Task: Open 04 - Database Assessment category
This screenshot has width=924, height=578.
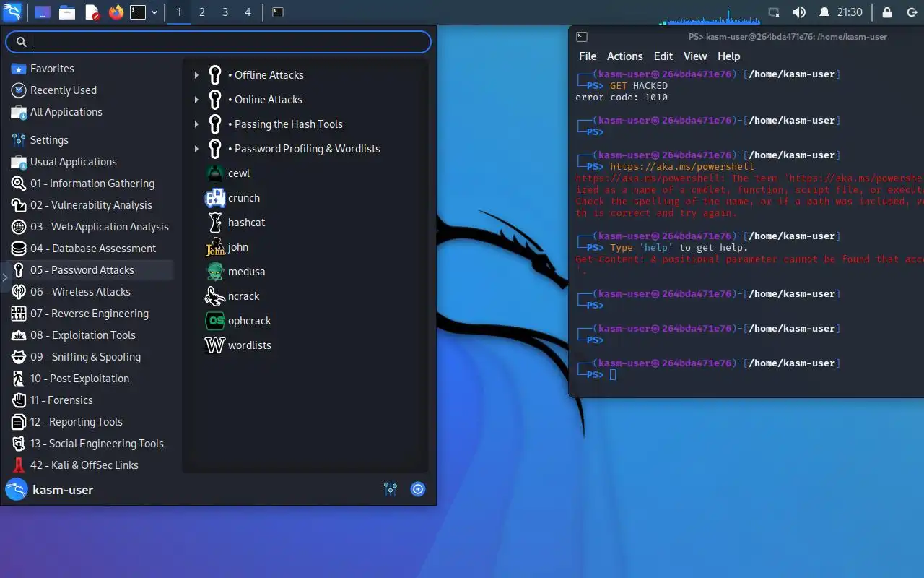Action: click(91, 249)
